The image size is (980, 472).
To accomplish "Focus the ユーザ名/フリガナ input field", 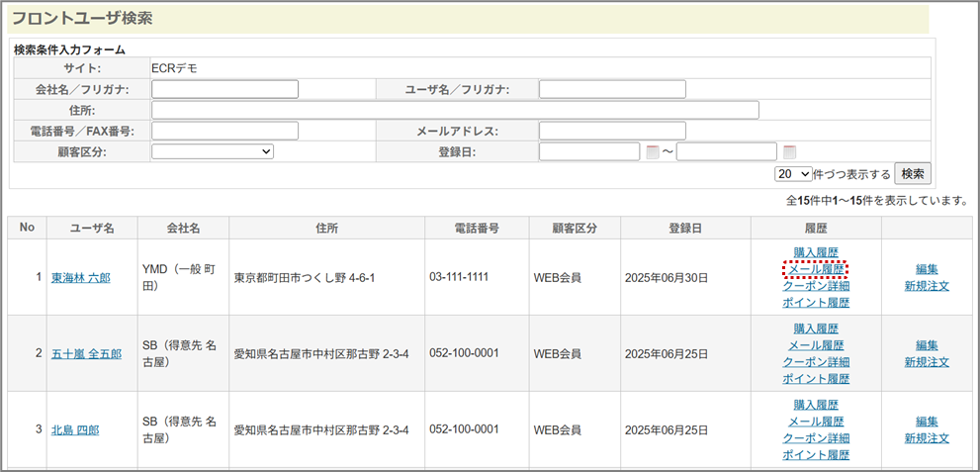I will tap(612, 89).
